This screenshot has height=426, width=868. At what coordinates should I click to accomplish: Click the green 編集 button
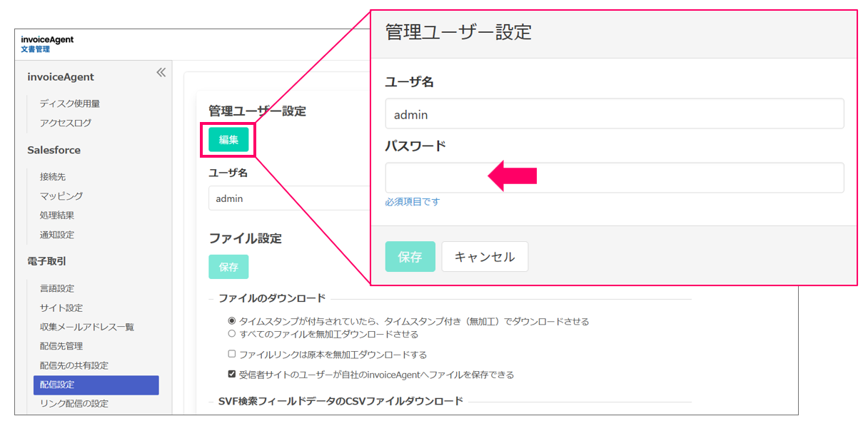pyautogui.click(x=228, y=140)
